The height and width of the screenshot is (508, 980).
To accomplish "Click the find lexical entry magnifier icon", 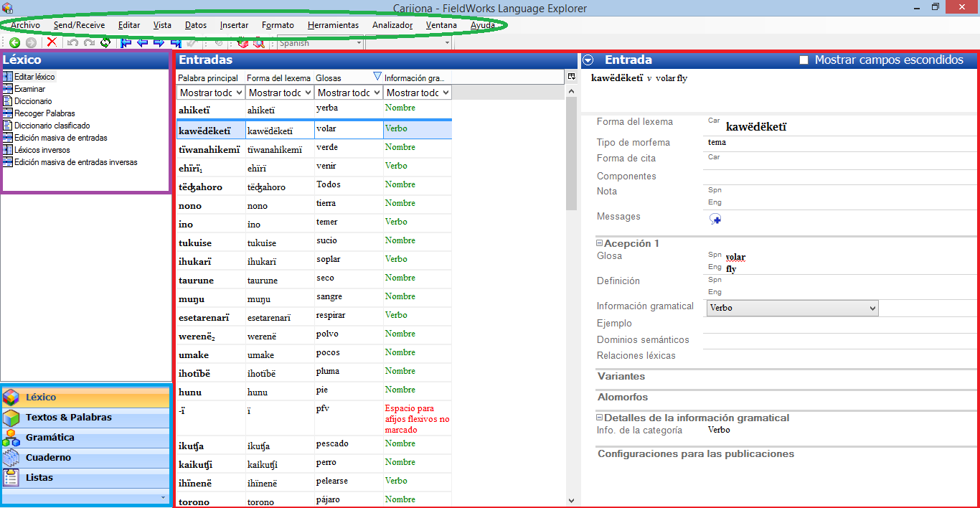I will (x=258, y=43).
